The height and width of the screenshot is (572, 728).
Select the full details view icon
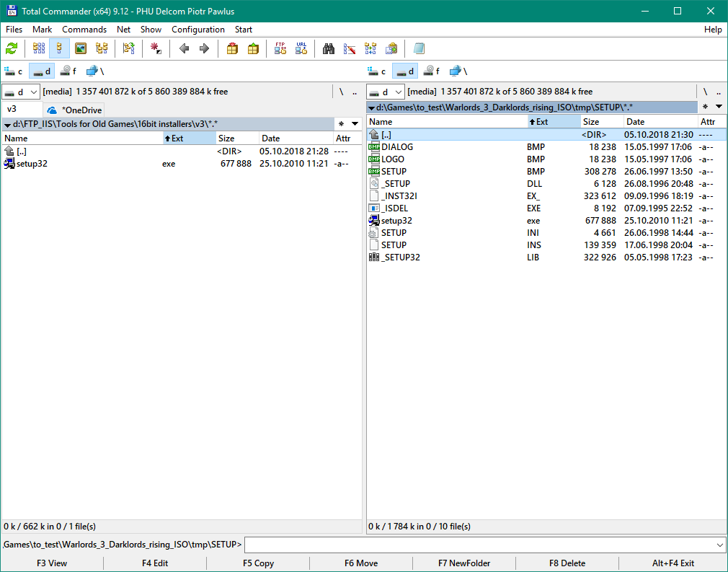(x=59, y=48)
